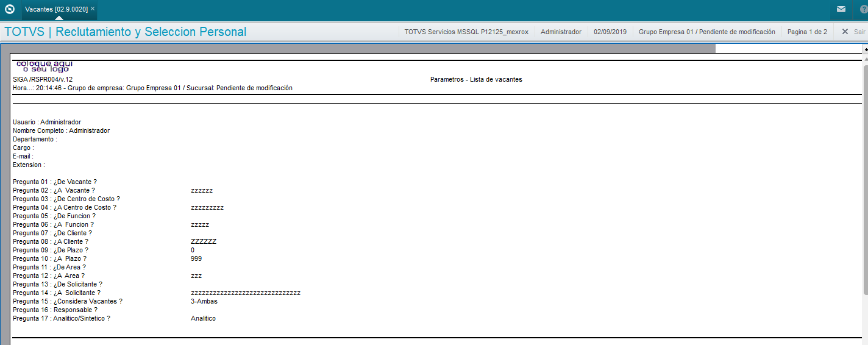
Task: Click the 'coloque aqui o seu logo' placeholder
Action: tap(44, 66)
